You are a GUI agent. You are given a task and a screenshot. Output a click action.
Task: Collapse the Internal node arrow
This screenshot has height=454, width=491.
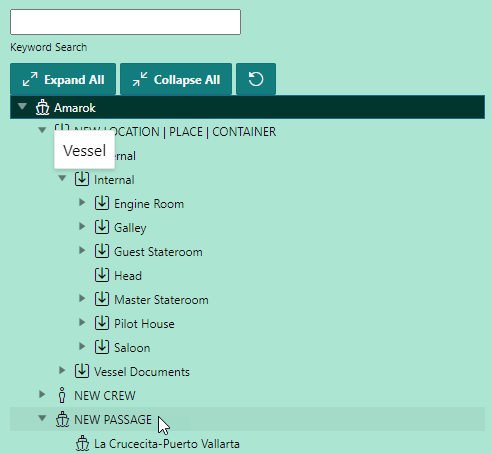[x=62, y=178]
